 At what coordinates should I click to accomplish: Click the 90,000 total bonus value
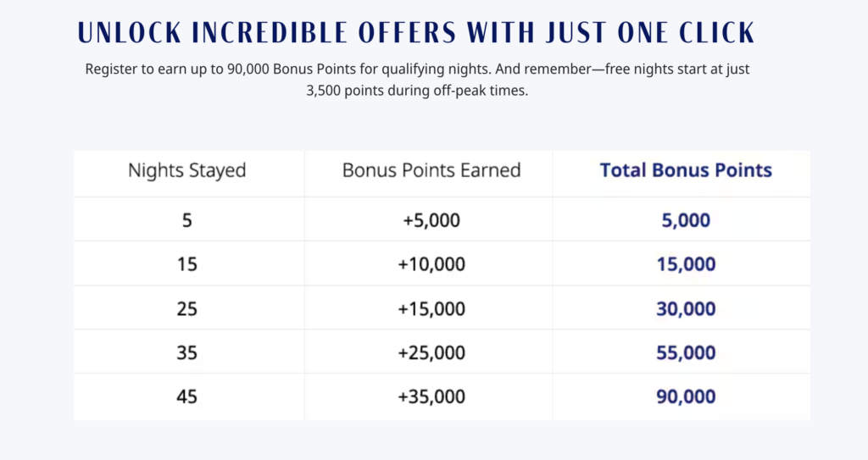coord(686,396)
